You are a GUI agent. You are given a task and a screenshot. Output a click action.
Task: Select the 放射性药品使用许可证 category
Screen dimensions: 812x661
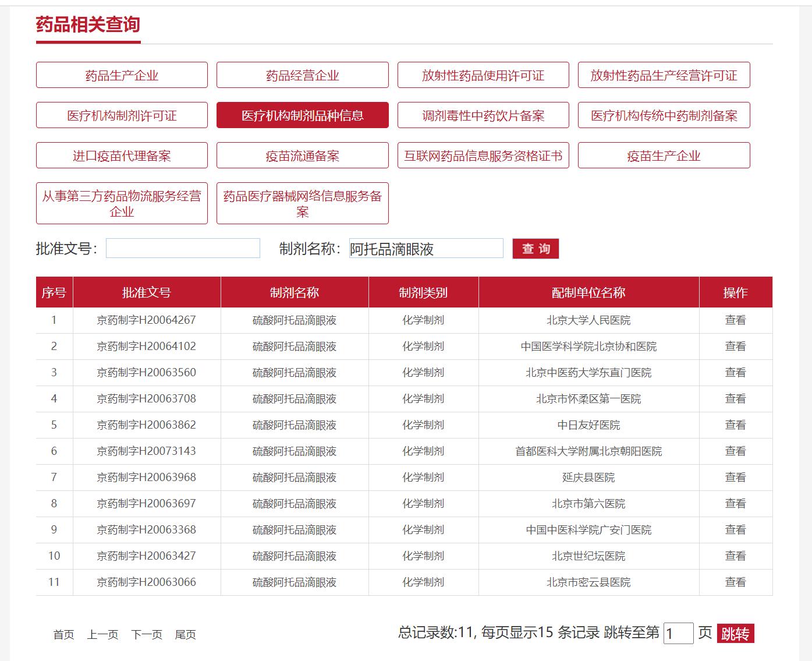483,75
